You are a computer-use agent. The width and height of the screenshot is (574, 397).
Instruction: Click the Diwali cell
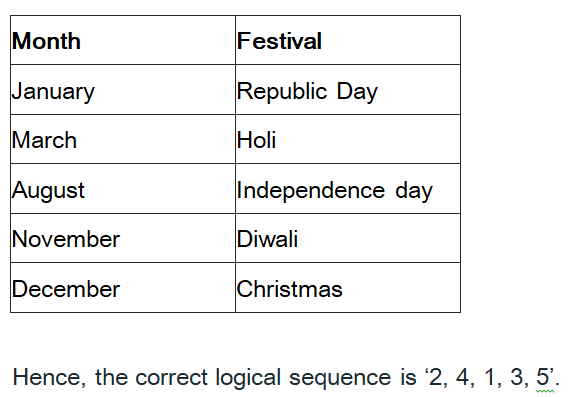pyautogui.click(x=348, y=238)
